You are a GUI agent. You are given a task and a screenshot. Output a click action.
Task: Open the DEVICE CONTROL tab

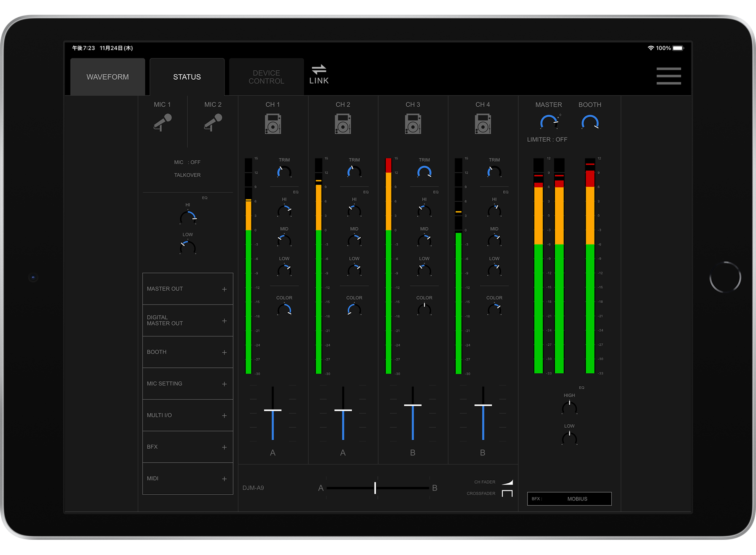point(266,77)
